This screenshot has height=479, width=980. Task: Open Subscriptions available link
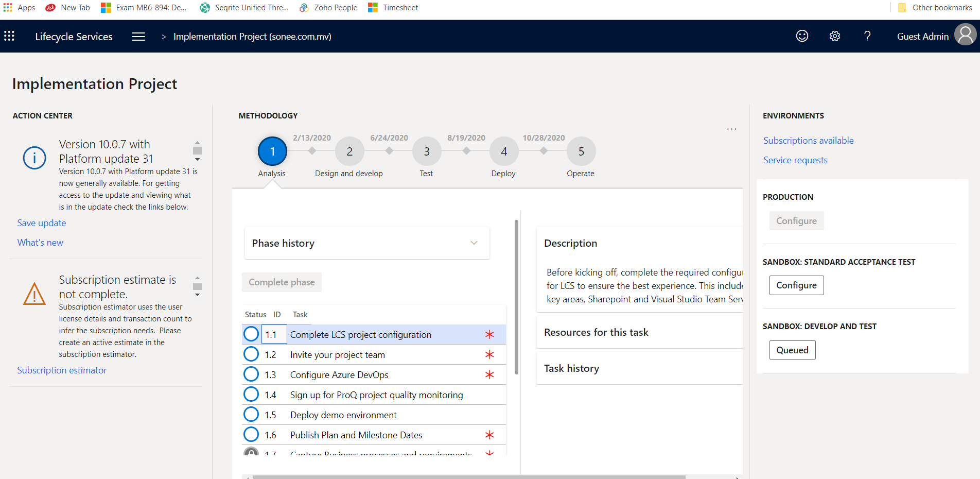808,141
